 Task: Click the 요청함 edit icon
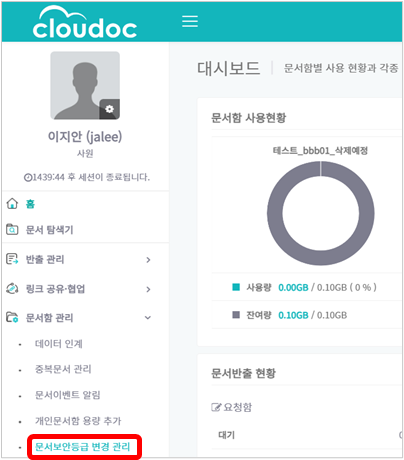pyautogui.click(x=216, y=407)
